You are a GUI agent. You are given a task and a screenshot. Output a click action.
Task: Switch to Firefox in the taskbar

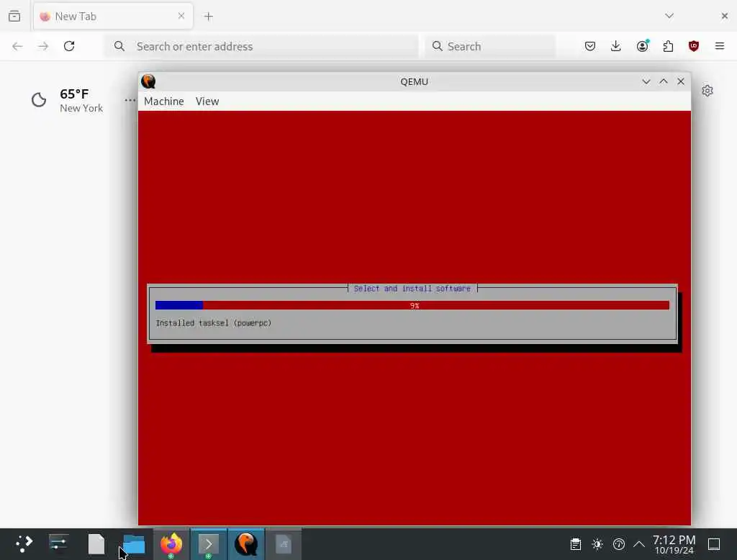coord(171,544)
